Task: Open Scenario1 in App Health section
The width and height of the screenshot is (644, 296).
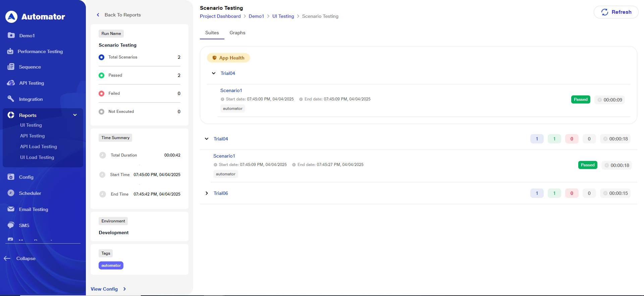Action: (x=231, y=90)
